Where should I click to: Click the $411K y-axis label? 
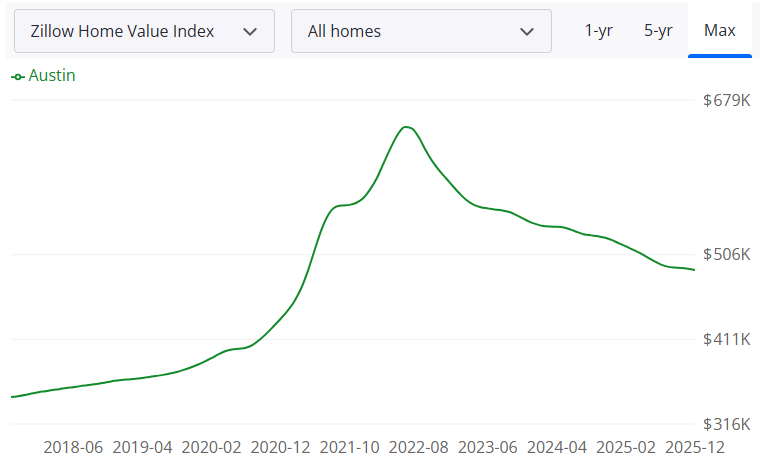pyautogui.click(x=726, y=340)
